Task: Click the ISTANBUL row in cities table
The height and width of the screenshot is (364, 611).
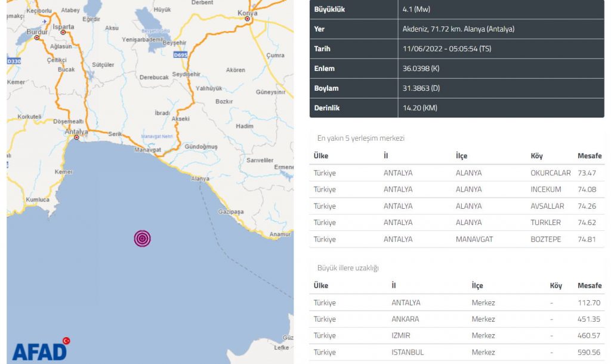Action: [408, 352]
